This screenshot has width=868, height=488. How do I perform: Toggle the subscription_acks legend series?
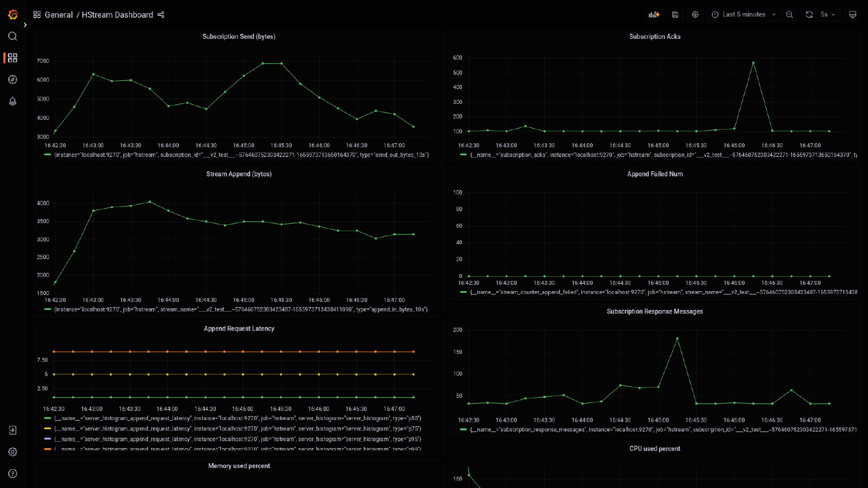[x=664, y=155]
